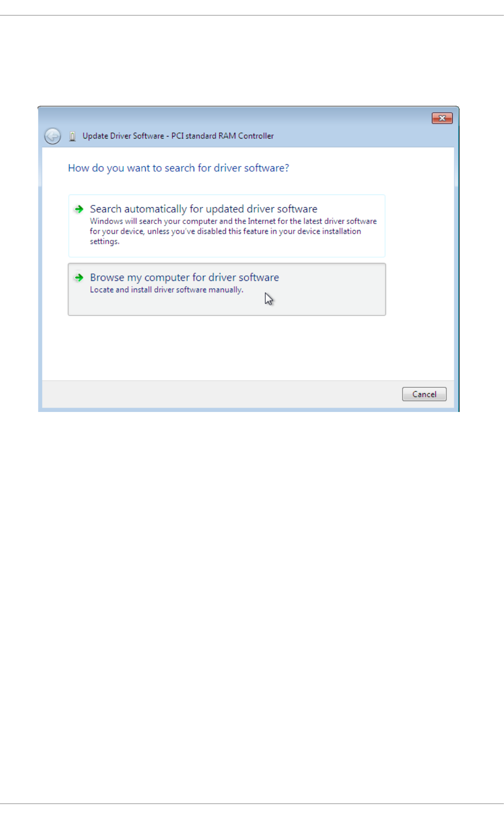Click the 'Locate and install driver software manually' text
This screenshot has width=504, height=819.
coord(167,290)
